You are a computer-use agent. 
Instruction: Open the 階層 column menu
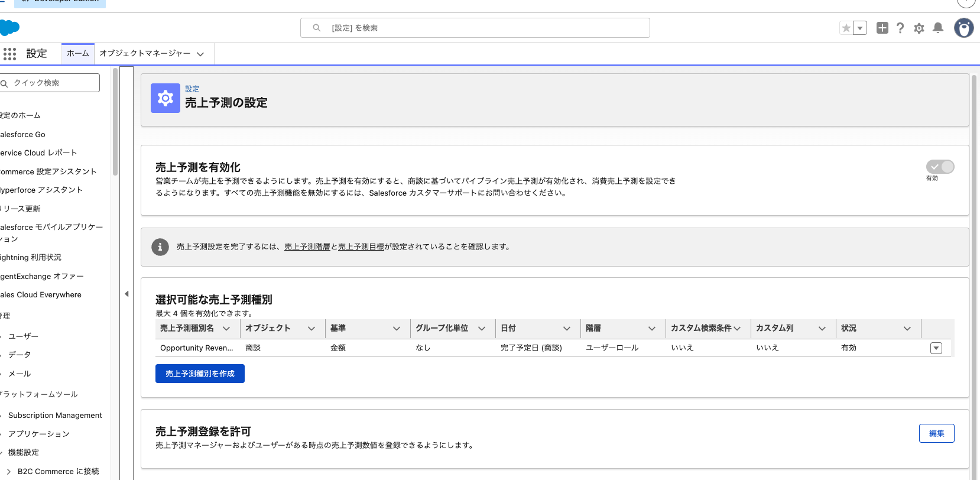652,329
